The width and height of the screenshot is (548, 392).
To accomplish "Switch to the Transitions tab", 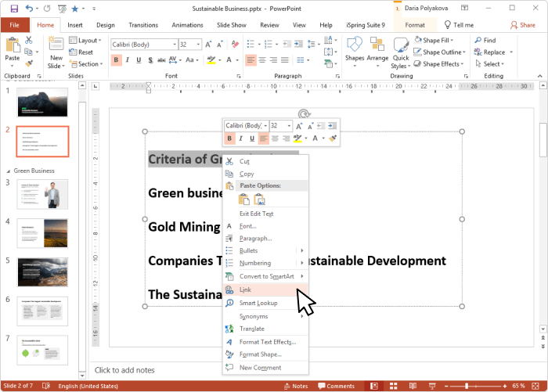I will pos(143,25).
